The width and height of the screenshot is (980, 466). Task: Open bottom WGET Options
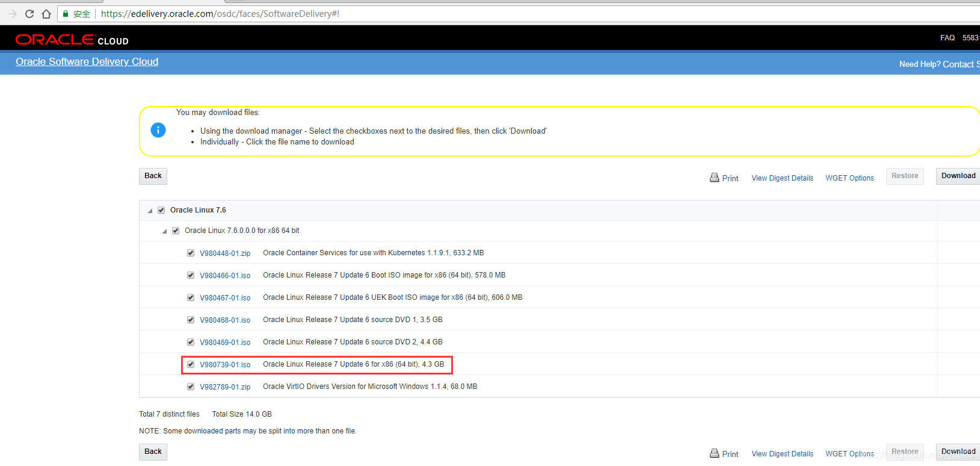(x=850, y=454)
